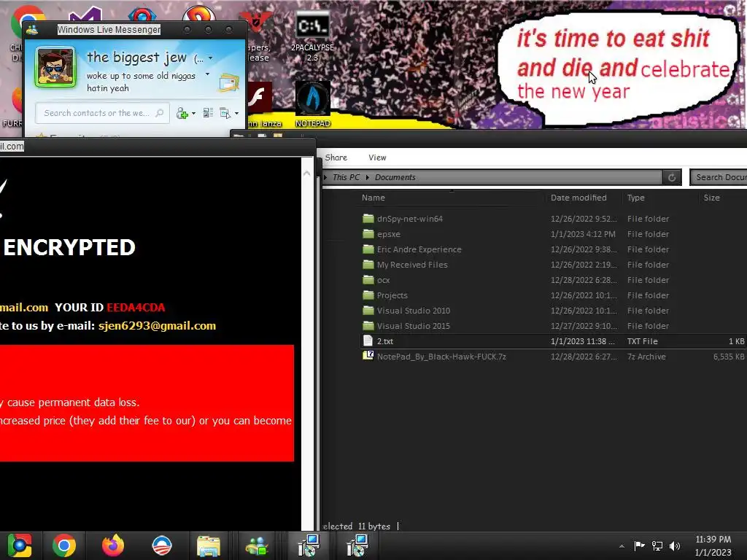Expand the breadcrumb arrow before This PC
Image resolution: width=747 pixels, height=560 pixels.
(326, 177)
